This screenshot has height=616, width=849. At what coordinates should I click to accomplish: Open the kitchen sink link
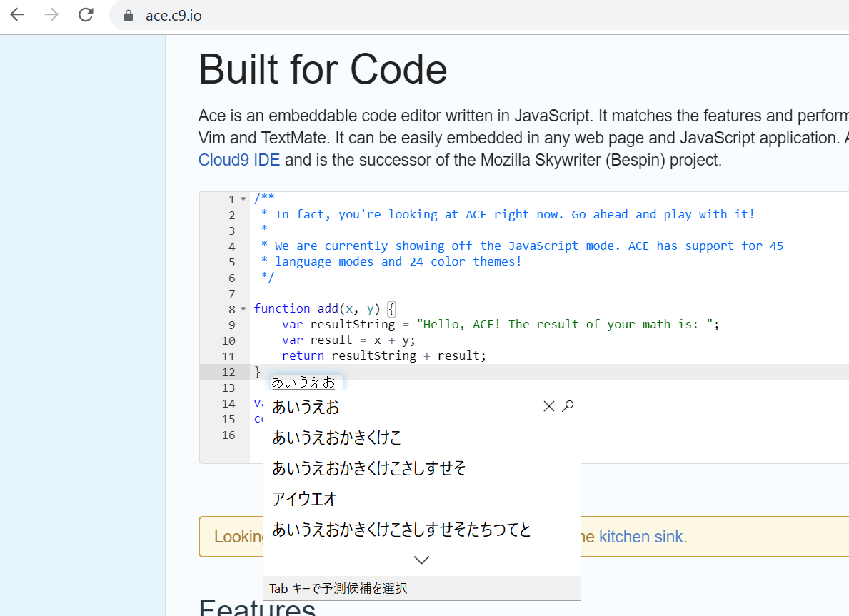coord(642,537)
